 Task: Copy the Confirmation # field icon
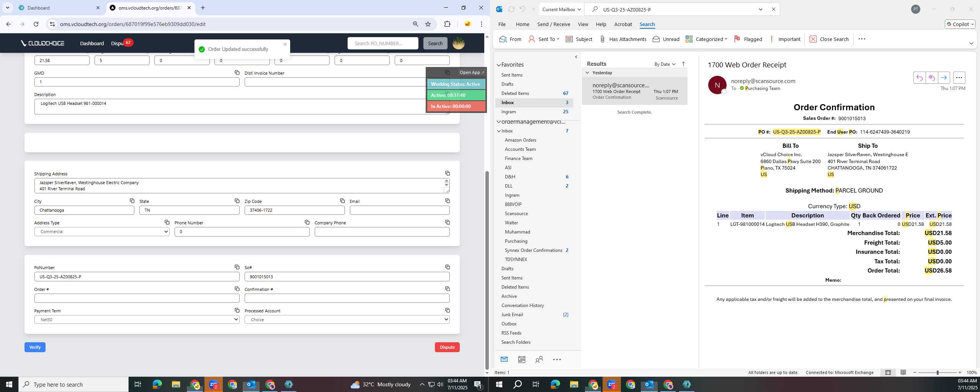click(x=447, y=289)
